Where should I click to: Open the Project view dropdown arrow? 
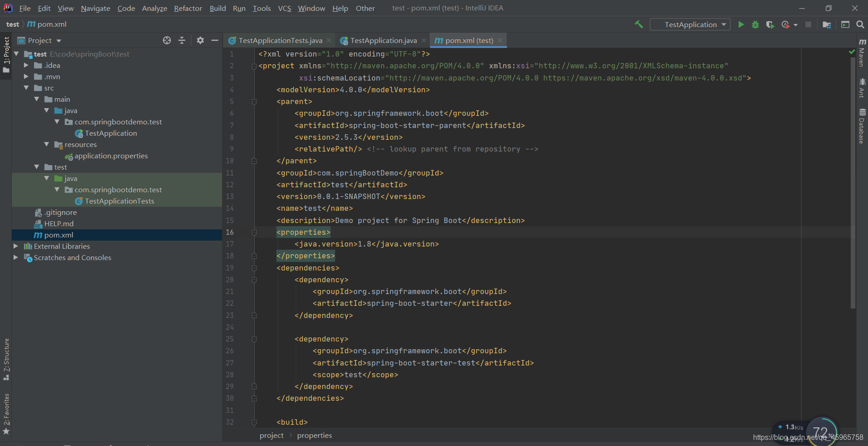tap(59, 41)
